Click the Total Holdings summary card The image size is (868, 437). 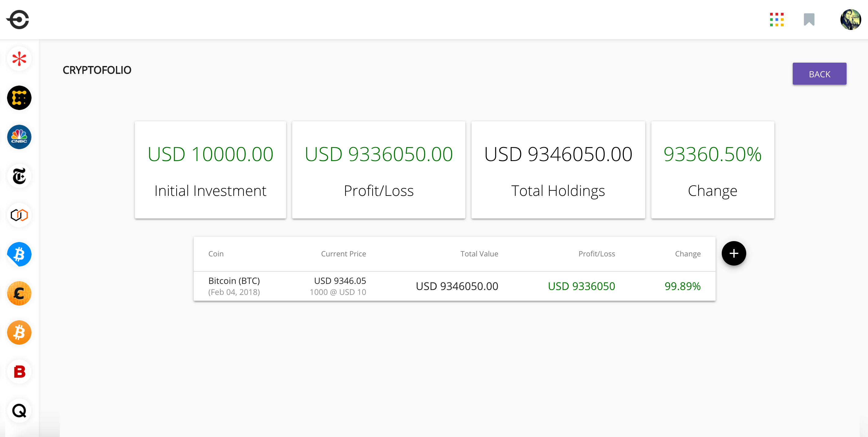(558, 170)
